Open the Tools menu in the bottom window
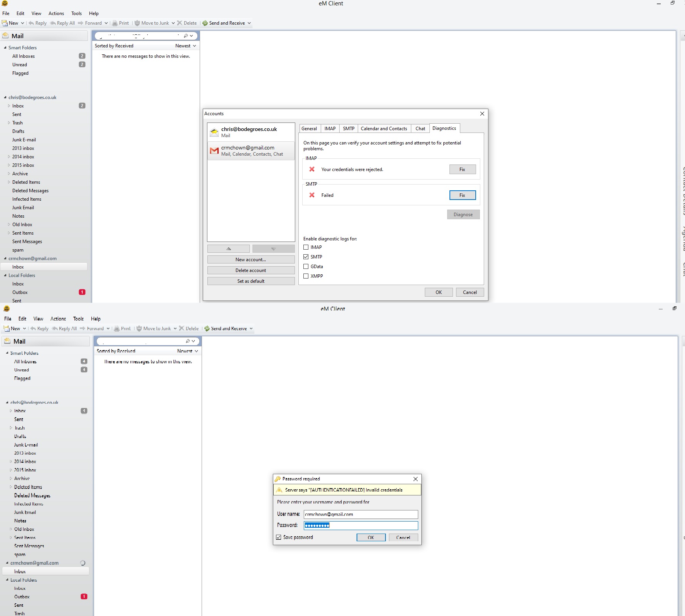This screenshot has height=616, width=685. point(79,319)
